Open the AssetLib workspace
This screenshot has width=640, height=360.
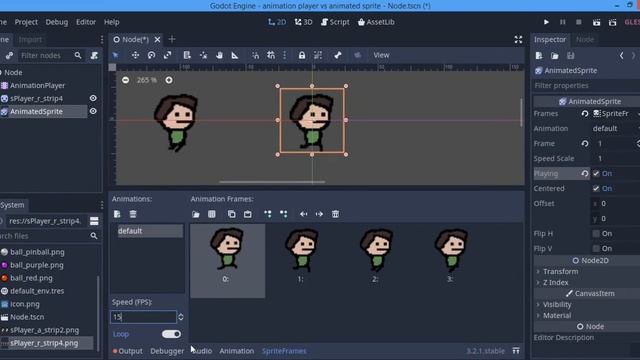click(x=376, y=22)
